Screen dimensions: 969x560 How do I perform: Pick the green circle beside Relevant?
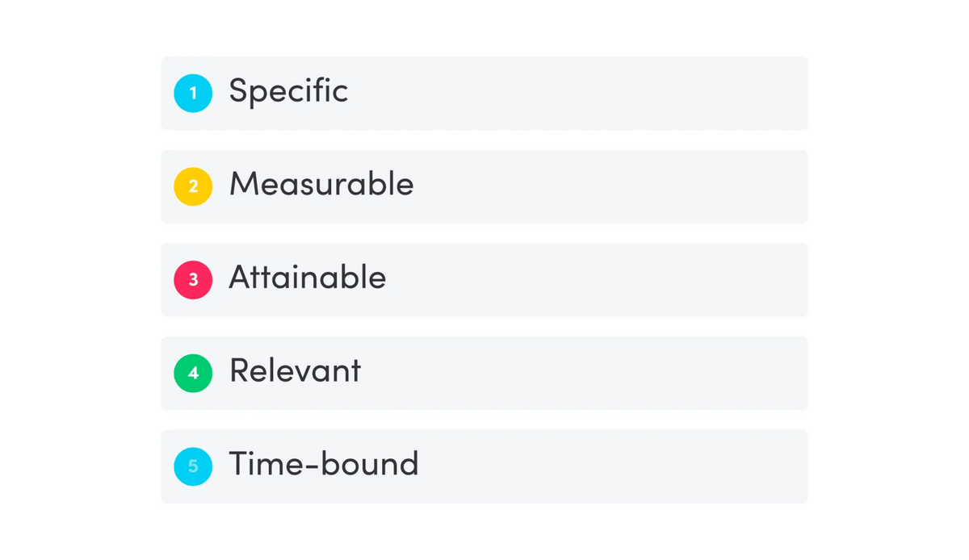[193, 373]
